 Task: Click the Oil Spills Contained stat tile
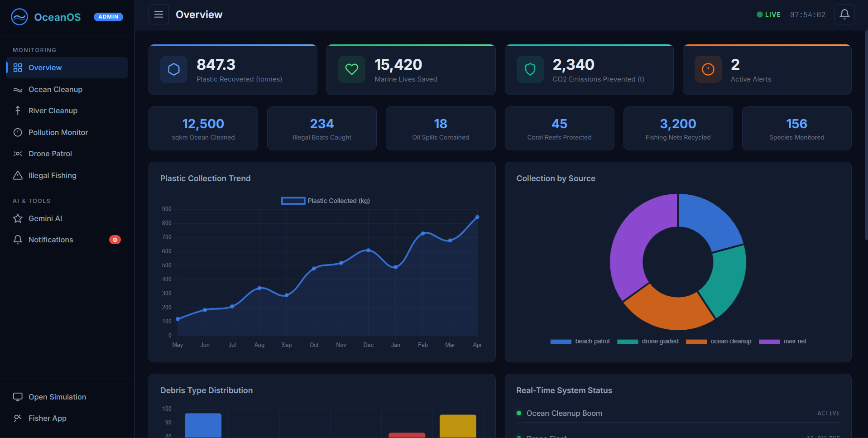[x=441, y=128]
